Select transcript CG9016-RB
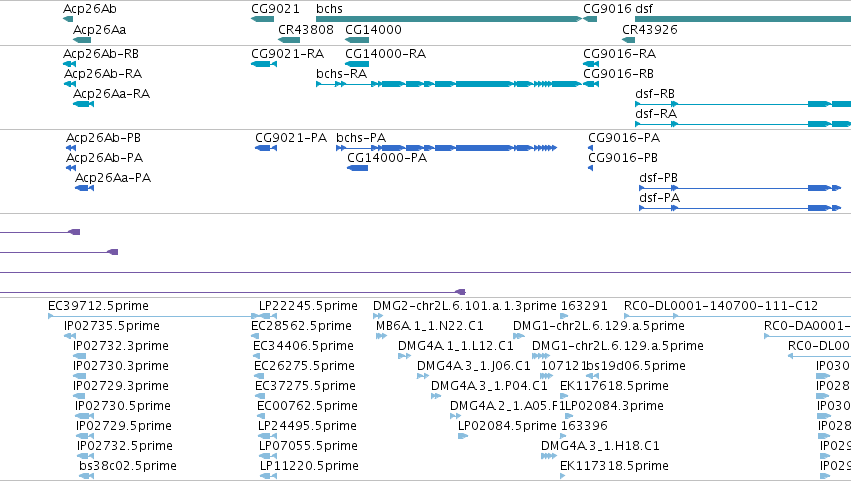851x481 pixels. [x=618, y=74]
